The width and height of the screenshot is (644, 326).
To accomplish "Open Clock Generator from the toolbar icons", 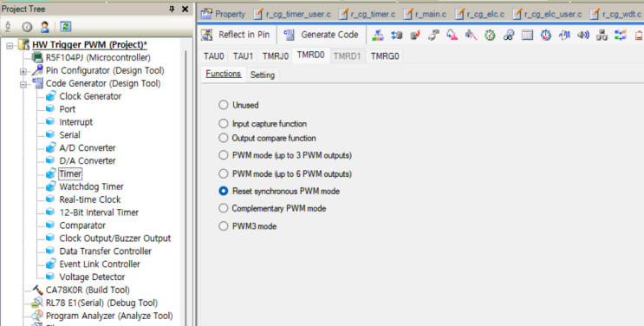I will coord(377,36).
